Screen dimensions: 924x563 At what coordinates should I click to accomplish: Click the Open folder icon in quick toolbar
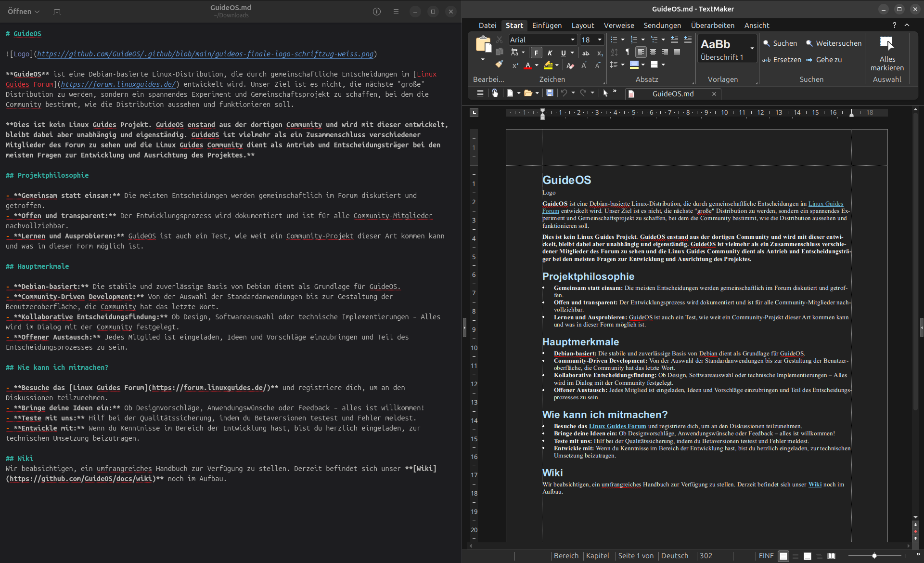(528, 93)
